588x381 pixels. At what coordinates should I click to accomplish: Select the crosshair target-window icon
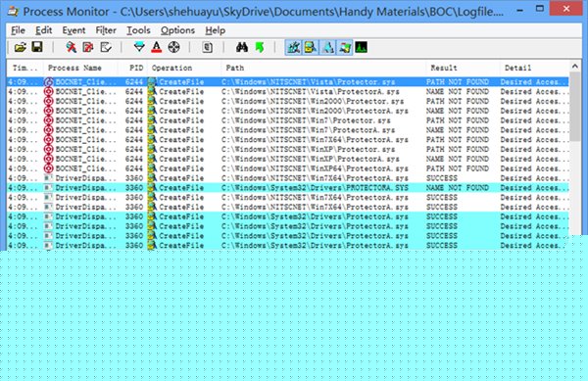click(x=173, y=48)
